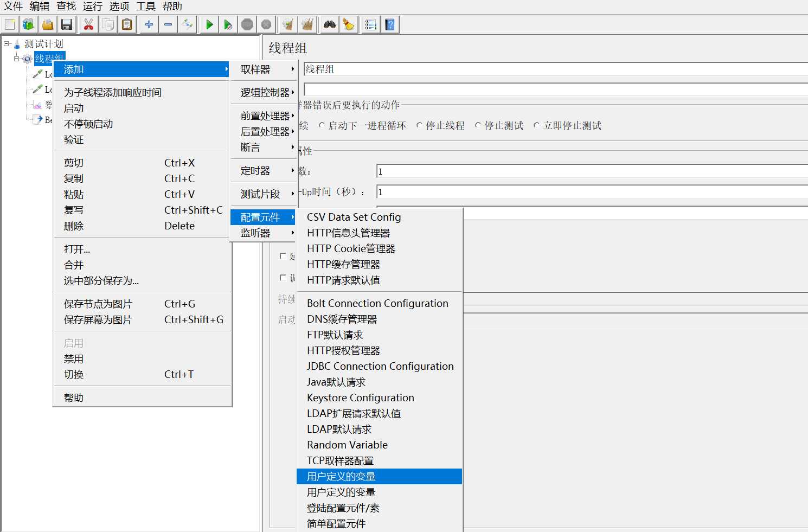The height and width of the screenshot is (532, 808).
Task: Click the Clear All results icon
Action: click(307, 24)
